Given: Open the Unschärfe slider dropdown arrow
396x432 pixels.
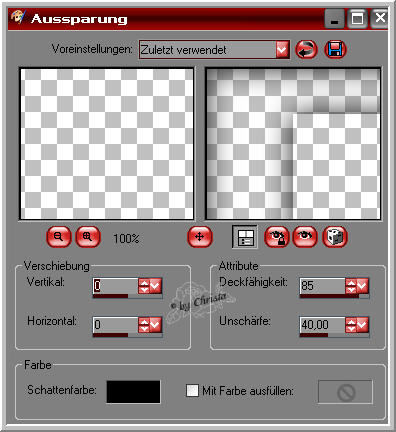Looking at the screenshot, I should pos(363,324).
